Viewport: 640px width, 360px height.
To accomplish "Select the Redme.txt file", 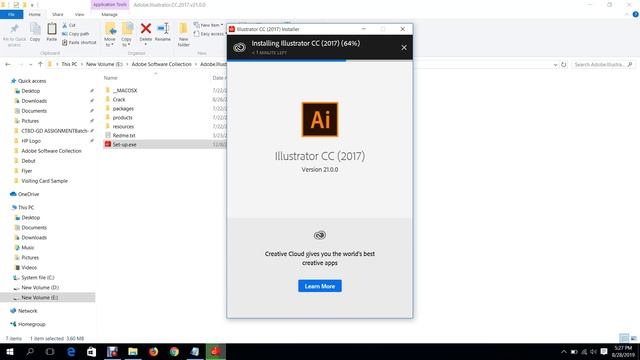I will click(124, 136).
